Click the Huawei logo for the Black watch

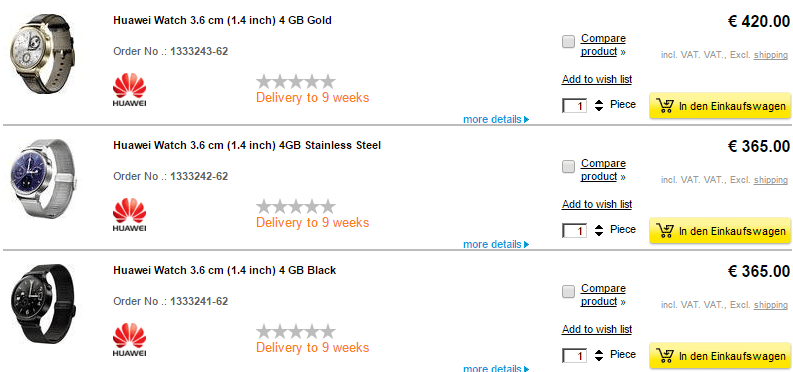[129, 339]
